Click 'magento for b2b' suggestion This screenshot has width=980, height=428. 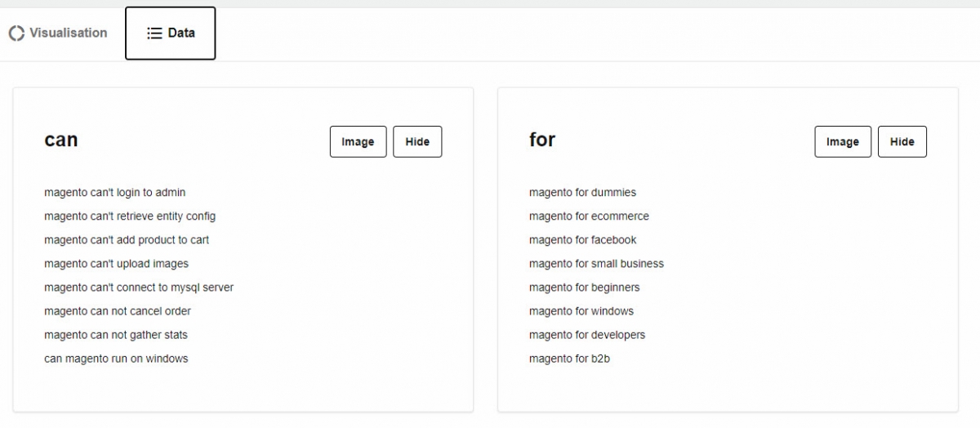(569, 359)
